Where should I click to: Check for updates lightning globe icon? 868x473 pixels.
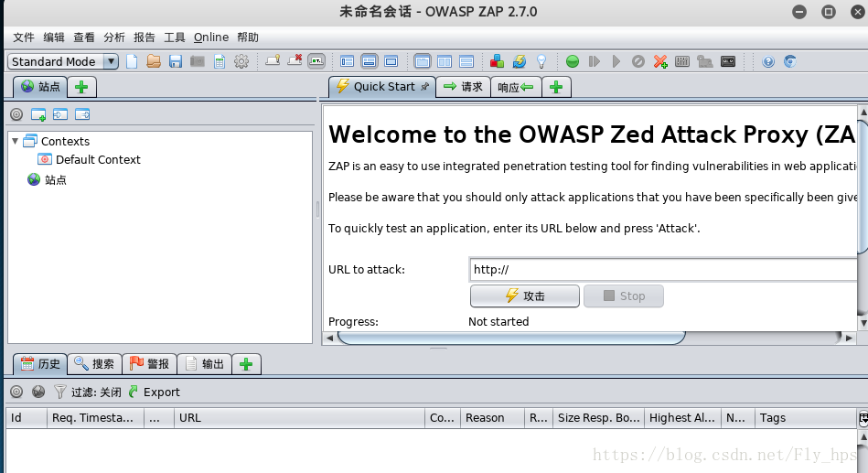click(x=520, y=61)
